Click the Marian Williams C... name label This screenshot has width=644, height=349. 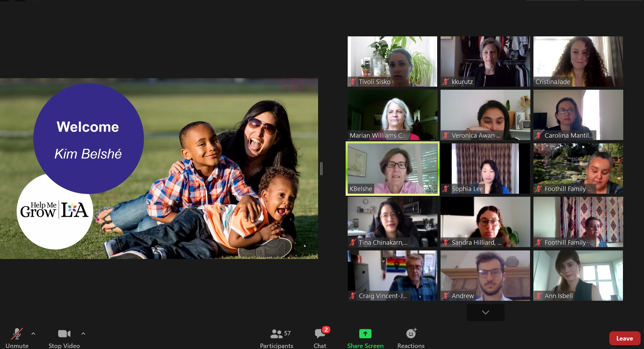point(378,135)
